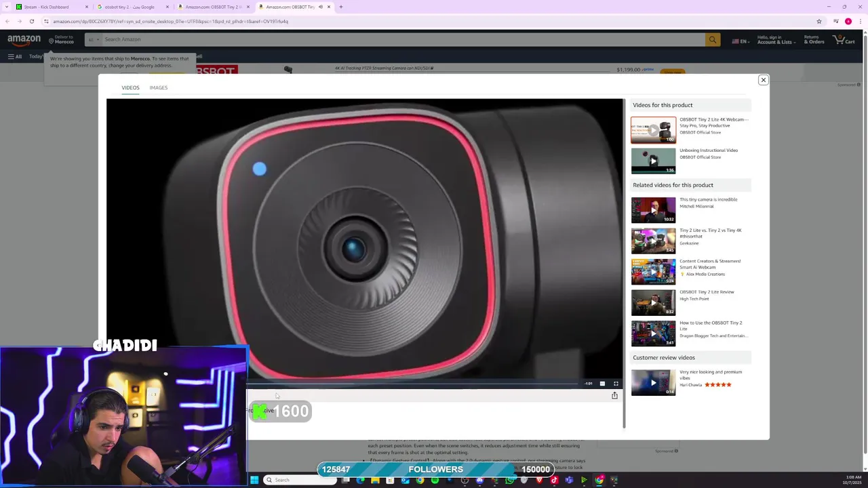Click the share icon below the video
Screen dimensions: 868x488
tap(614, 395)
